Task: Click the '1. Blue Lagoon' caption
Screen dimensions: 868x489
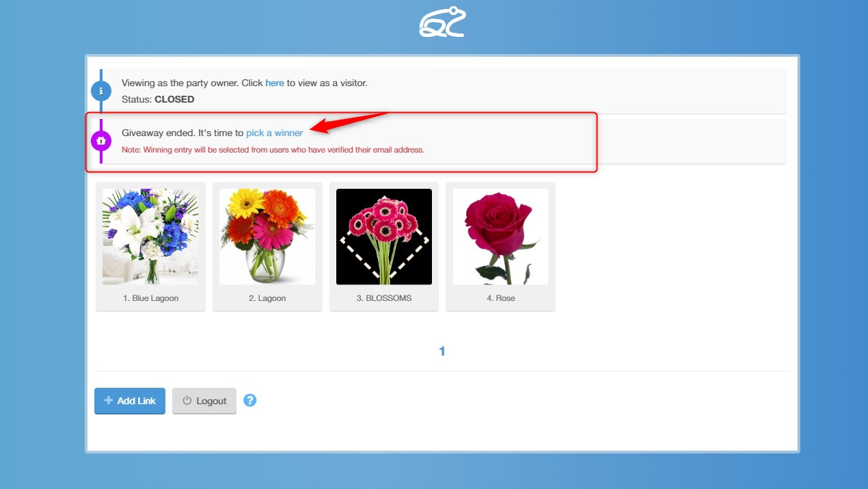Action: pos(151,298)
